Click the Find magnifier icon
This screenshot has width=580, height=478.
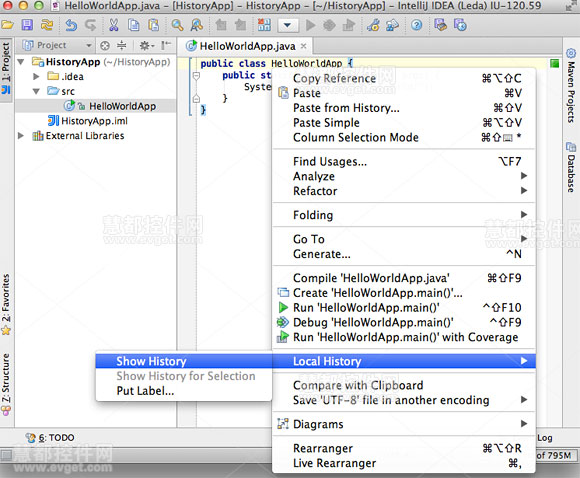pos(177,25)
